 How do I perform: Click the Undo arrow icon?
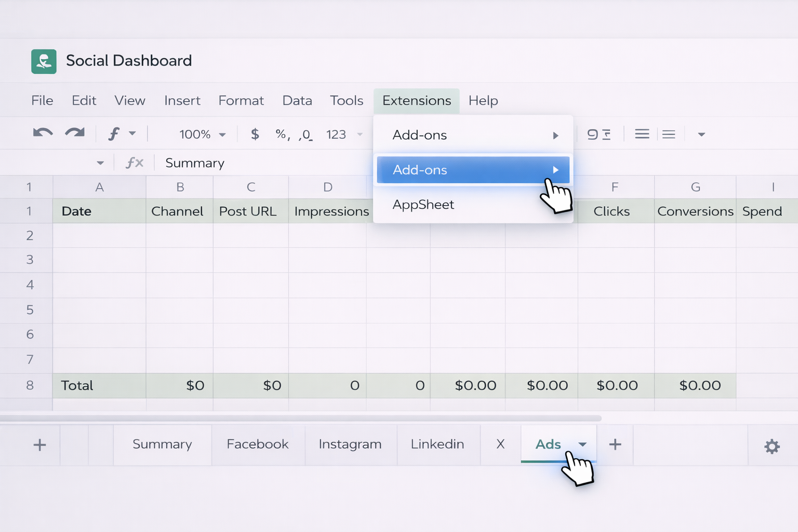43,134
